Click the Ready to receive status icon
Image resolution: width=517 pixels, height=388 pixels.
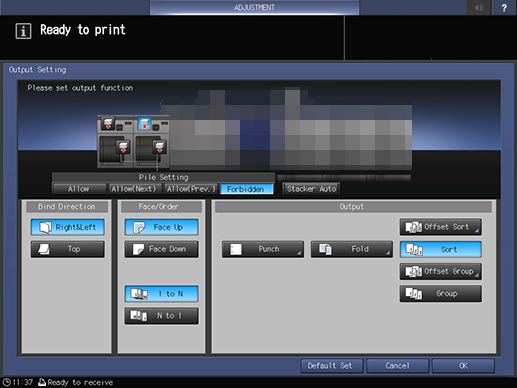tap(42, 382)
